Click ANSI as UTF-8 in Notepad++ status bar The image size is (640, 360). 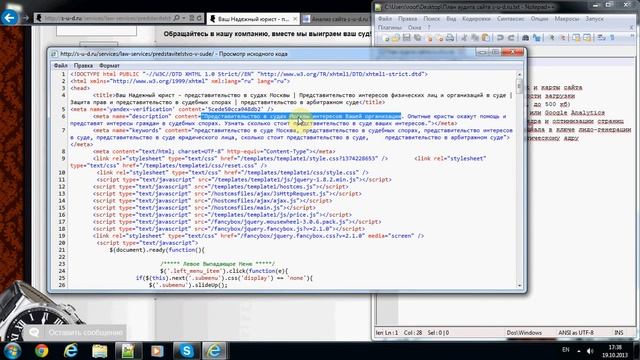[x=576, y=333]
